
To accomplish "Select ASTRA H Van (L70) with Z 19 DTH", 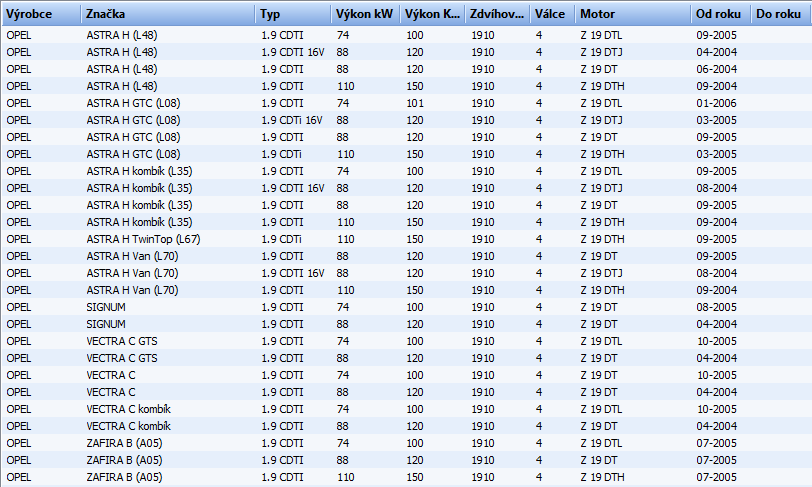I will pyautogui.click(x=406, y=290).
